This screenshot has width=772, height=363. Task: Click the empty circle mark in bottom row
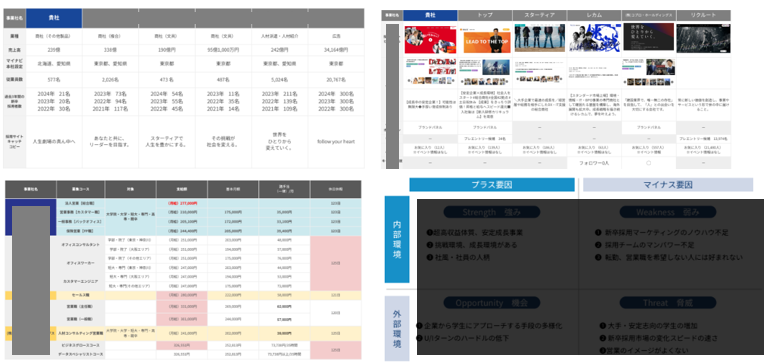pyautogui.click(x=648, y=163)
